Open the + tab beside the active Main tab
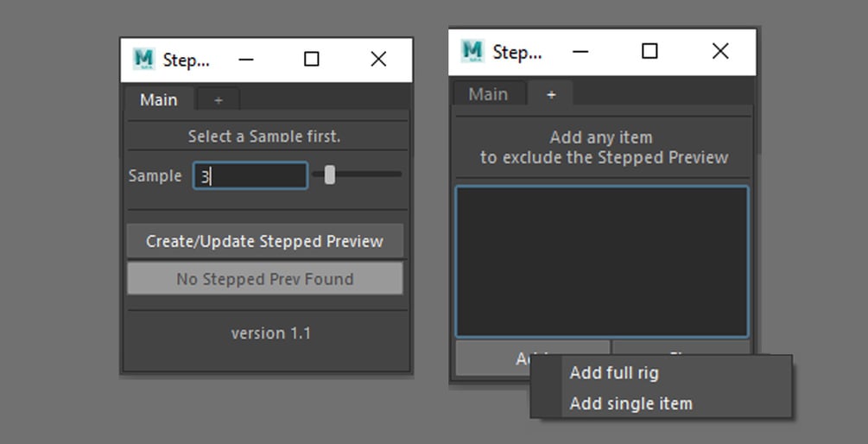This screenshot has width=868, height=444. coord(218,100)
